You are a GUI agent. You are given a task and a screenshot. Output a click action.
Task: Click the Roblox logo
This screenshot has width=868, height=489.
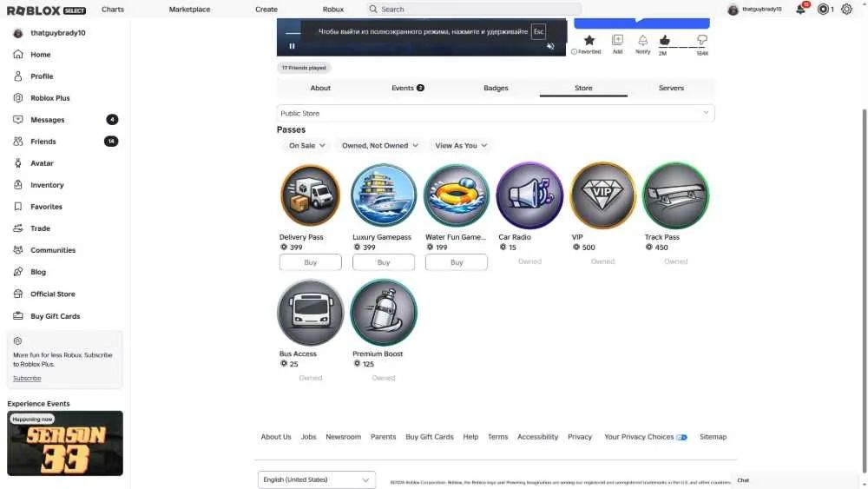[x=33, y=10]
